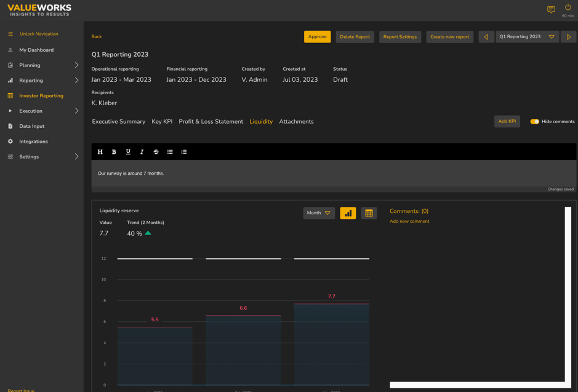Click the Strikethrough formatting icon

(156, 152)
